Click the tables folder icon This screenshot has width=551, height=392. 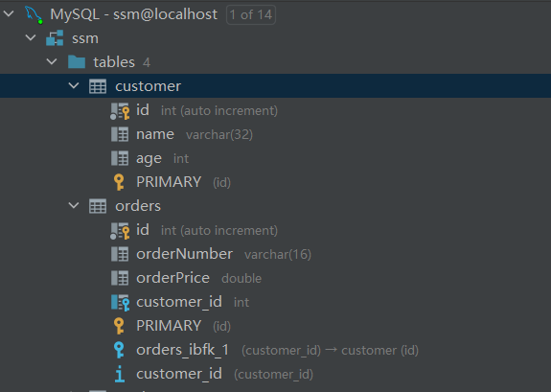tap(77, 62)
